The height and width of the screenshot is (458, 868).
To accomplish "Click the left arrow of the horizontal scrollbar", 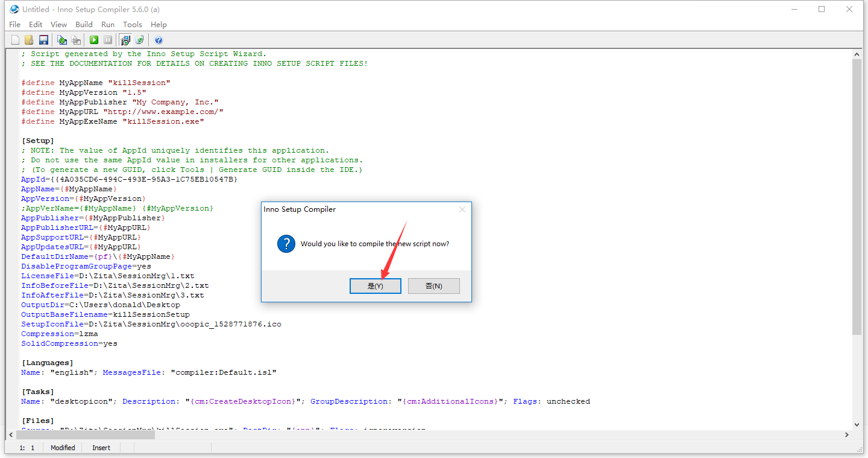I will (x=11, y=434).
